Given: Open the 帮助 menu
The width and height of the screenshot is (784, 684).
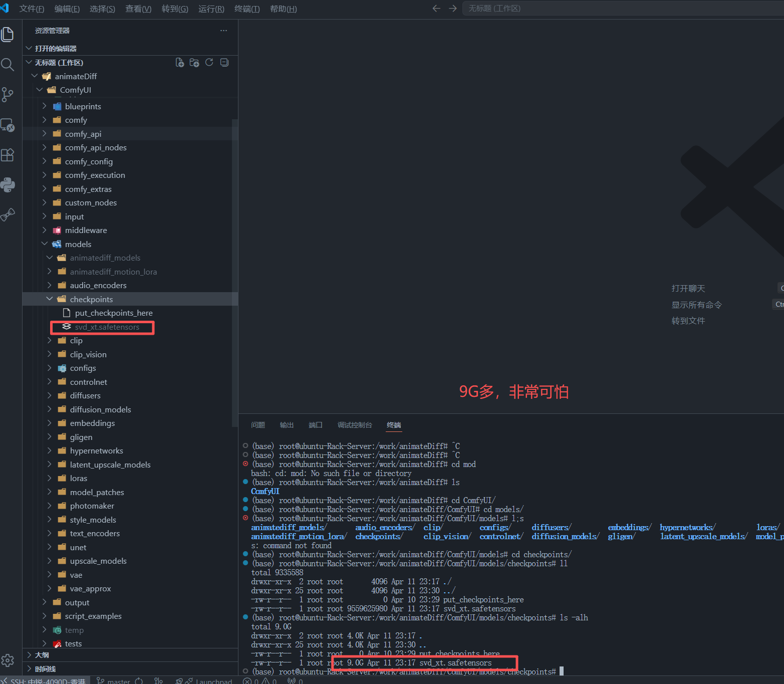Looking at the screenshot, I should pyautogui.click(x=284, y=9).
